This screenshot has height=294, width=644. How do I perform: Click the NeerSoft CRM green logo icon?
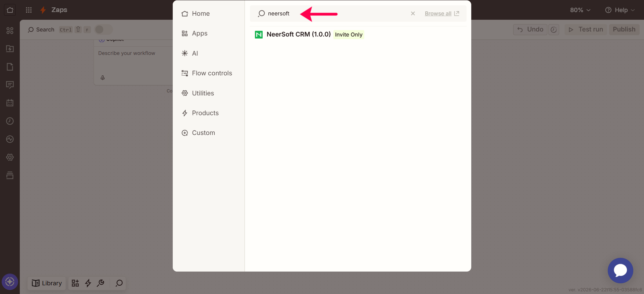click(259, 34)
